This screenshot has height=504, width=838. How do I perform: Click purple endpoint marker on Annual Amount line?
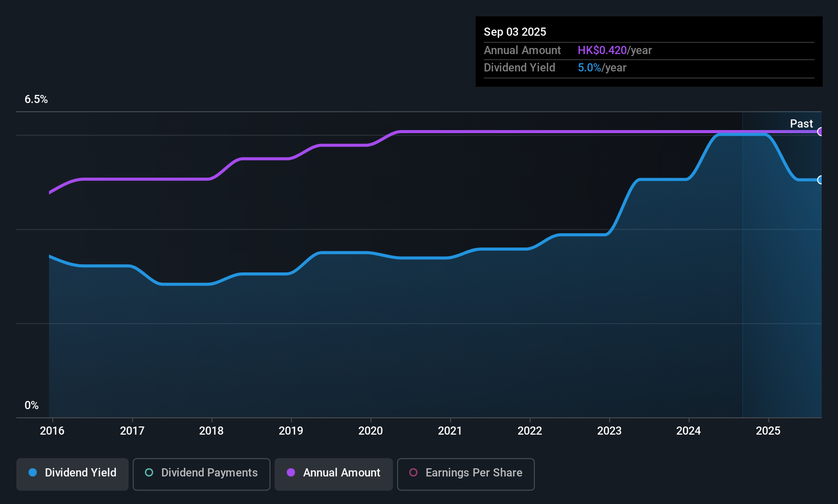click(820, 132)
